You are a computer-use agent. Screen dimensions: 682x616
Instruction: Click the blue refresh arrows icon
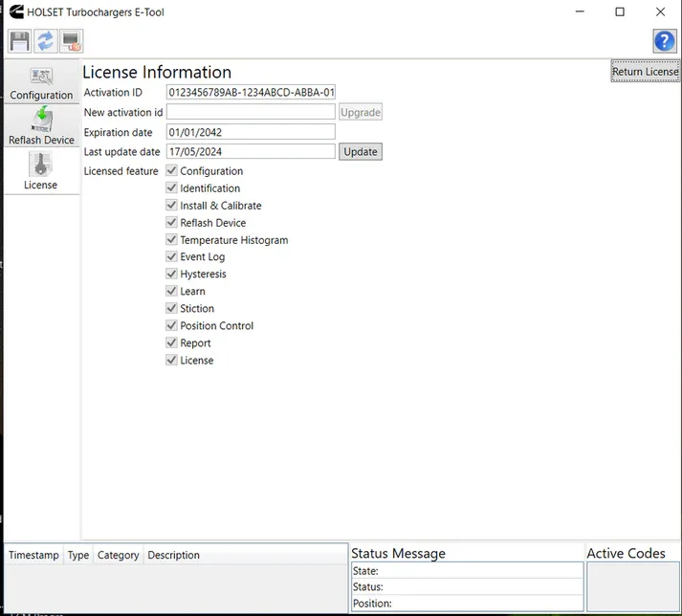point(45,41)
